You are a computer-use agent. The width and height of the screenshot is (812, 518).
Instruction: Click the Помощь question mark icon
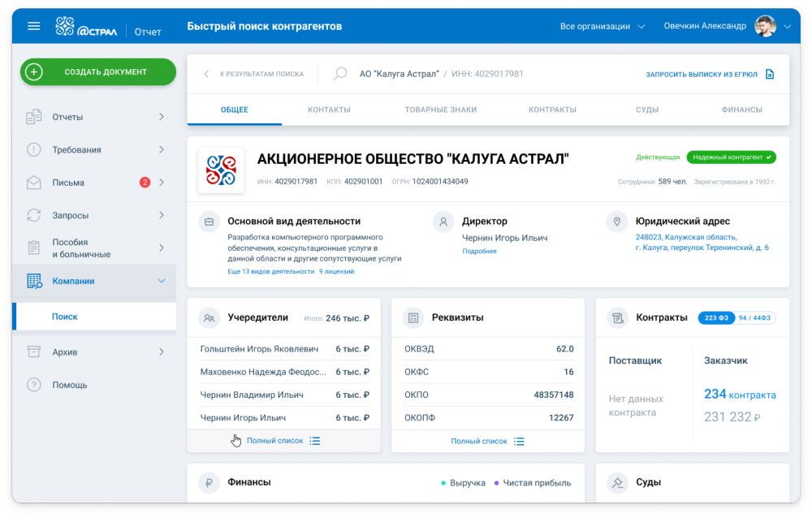[x=33, y=384]
